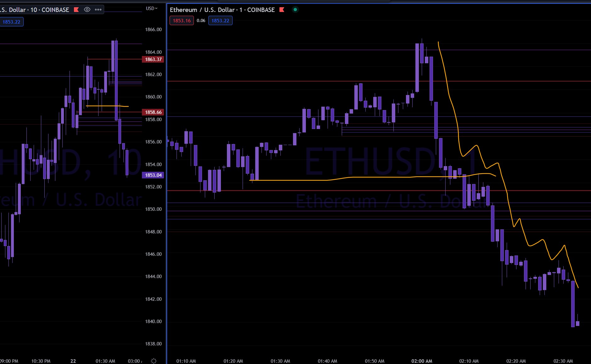Click the 01:20 AM time axis label
Viewport: 591px width, 364px height.
(233, 361)
